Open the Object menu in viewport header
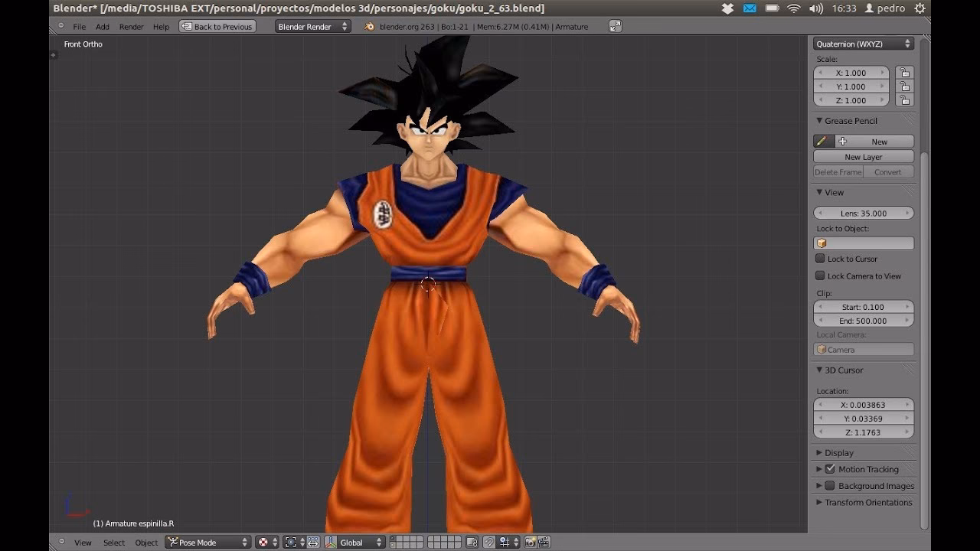Screen dimensions: 980x551 [146, 543]
